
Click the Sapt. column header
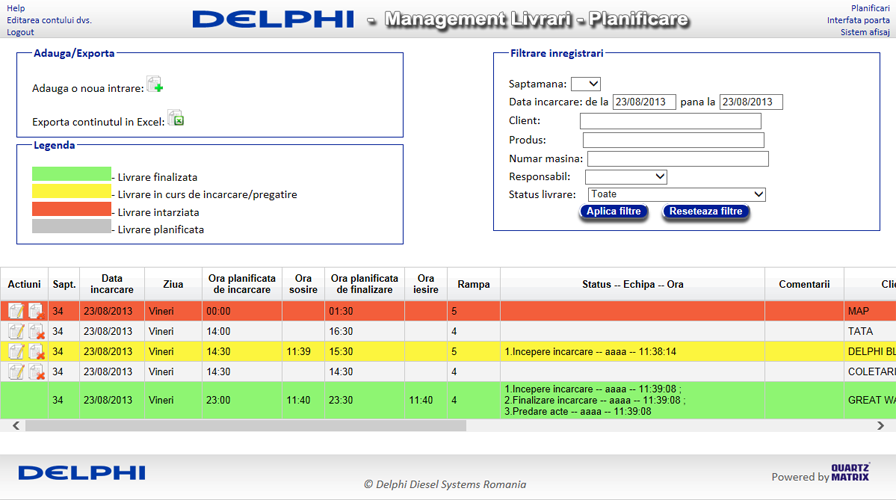64,284
